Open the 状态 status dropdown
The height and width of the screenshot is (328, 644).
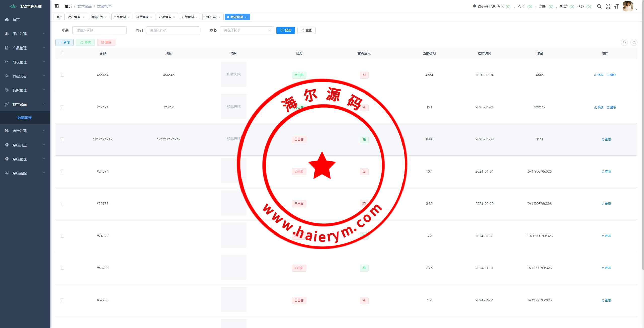coord(247,30)
